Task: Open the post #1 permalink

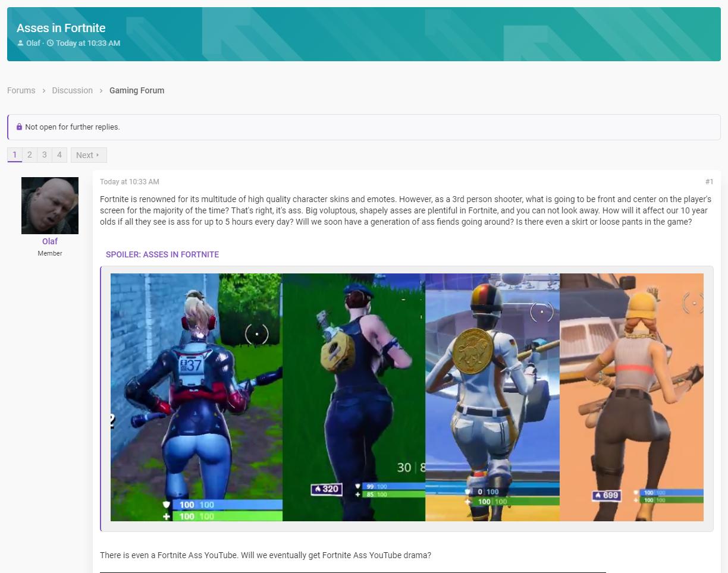Action: [709, 181]
